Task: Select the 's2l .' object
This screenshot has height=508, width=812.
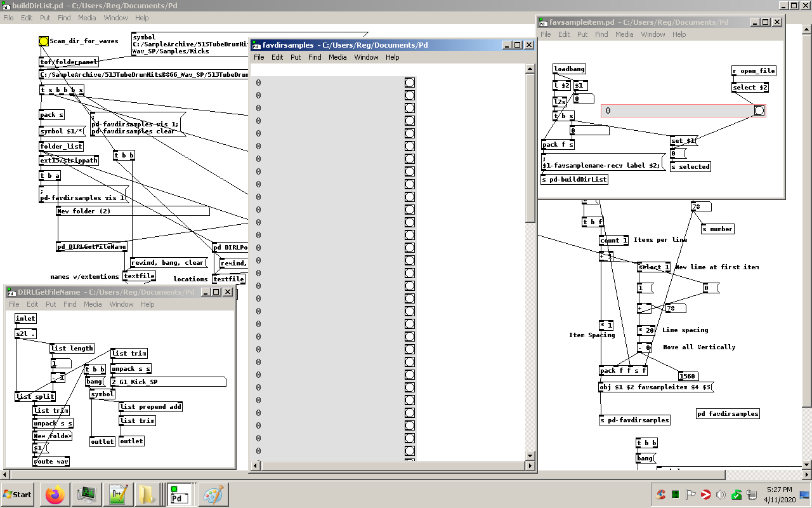Action: point(25,333)
